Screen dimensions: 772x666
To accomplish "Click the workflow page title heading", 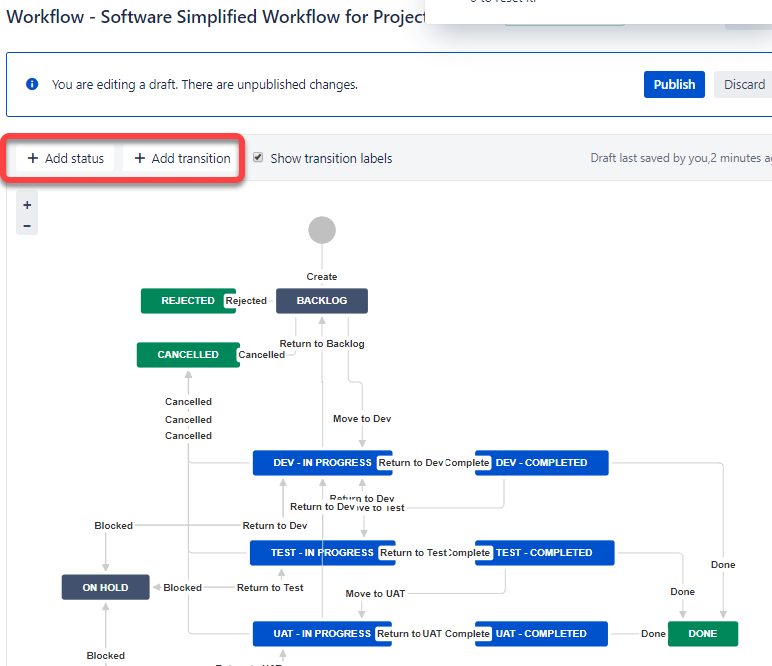I will 216,17.
